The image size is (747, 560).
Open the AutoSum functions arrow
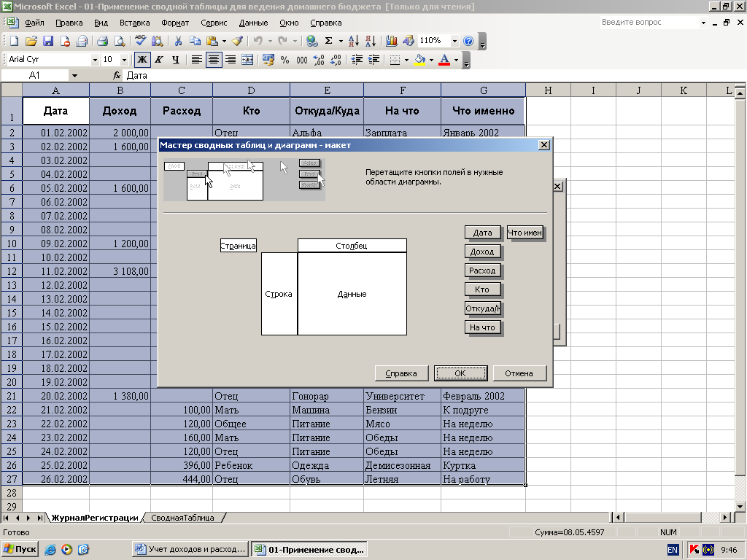coord(341,41)
